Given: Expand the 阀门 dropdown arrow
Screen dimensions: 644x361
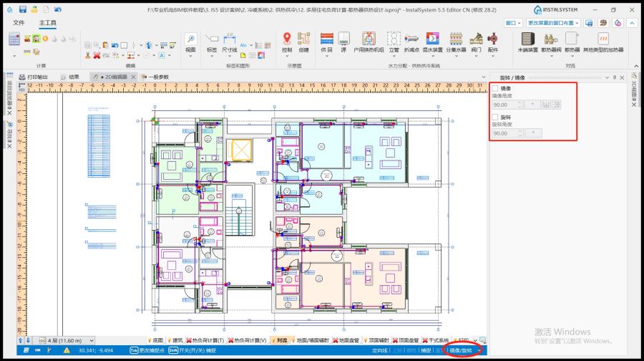Looking at the screenshot, I should coord(476,56).
